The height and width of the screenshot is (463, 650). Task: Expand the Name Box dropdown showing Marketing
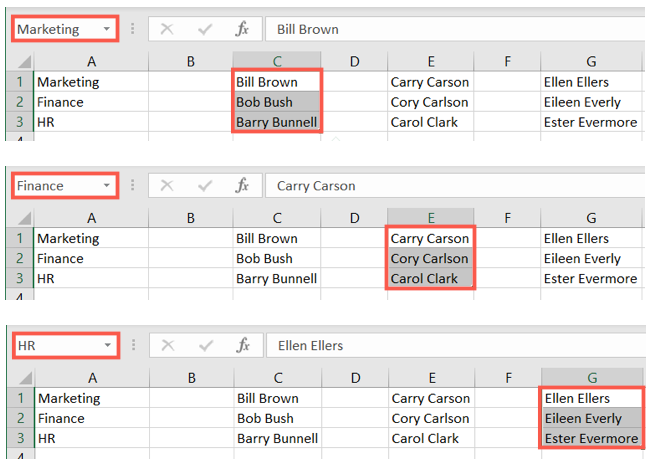click(x=106, y=29)
